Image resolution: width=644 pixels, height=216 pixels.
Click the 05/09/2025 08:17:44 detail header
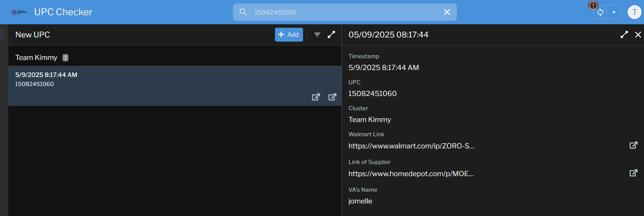388,35
